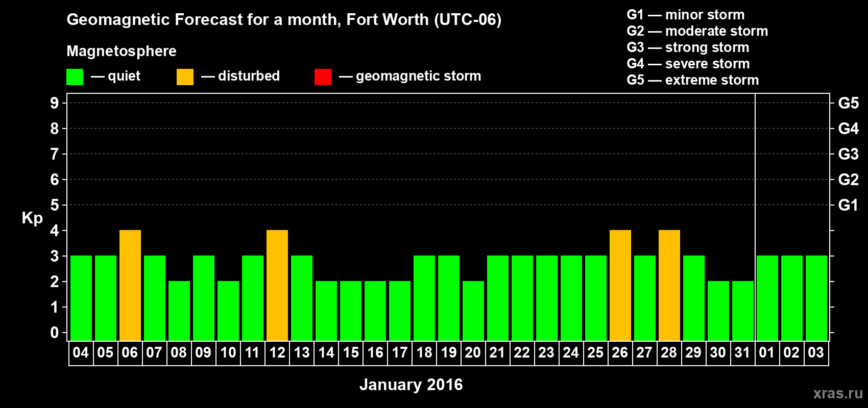Click date label 29 on the axis
868x408 pixels.
pos(693,353)
